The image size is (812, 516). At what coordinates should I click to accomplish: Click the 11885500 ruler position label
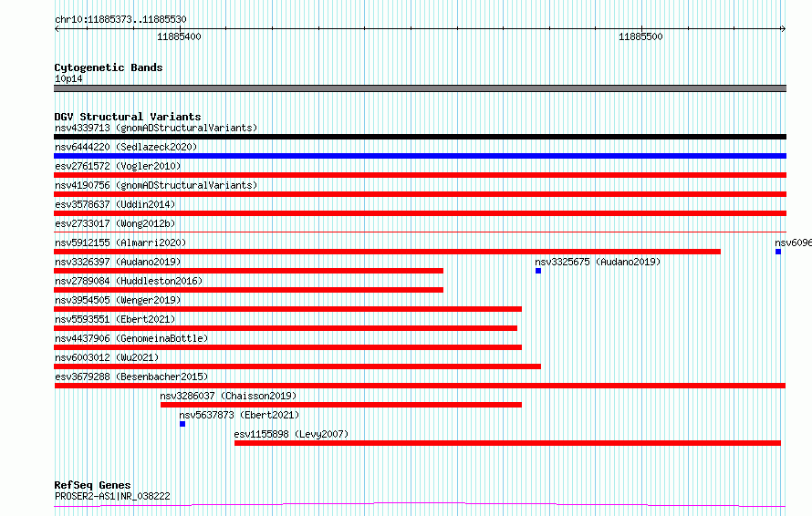pyautogui.click(x=640, y=36)
